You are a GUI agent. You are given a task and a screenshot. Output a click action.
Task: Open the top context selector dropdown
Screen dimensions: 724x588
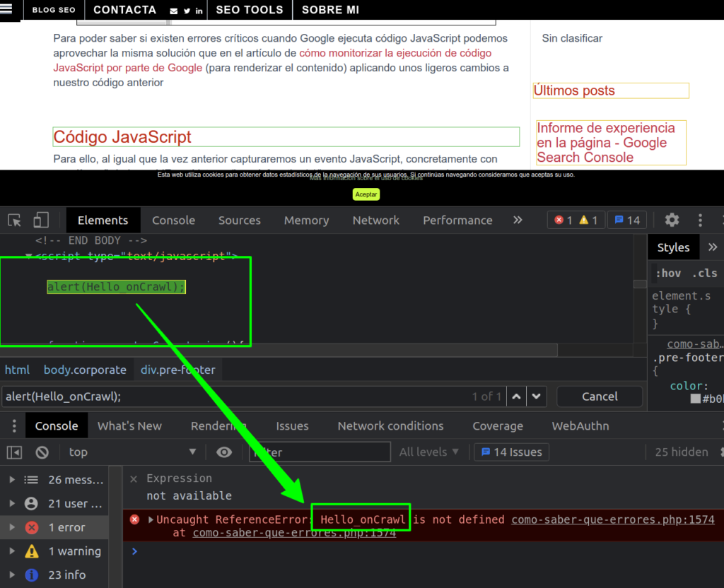coord(133,452)
